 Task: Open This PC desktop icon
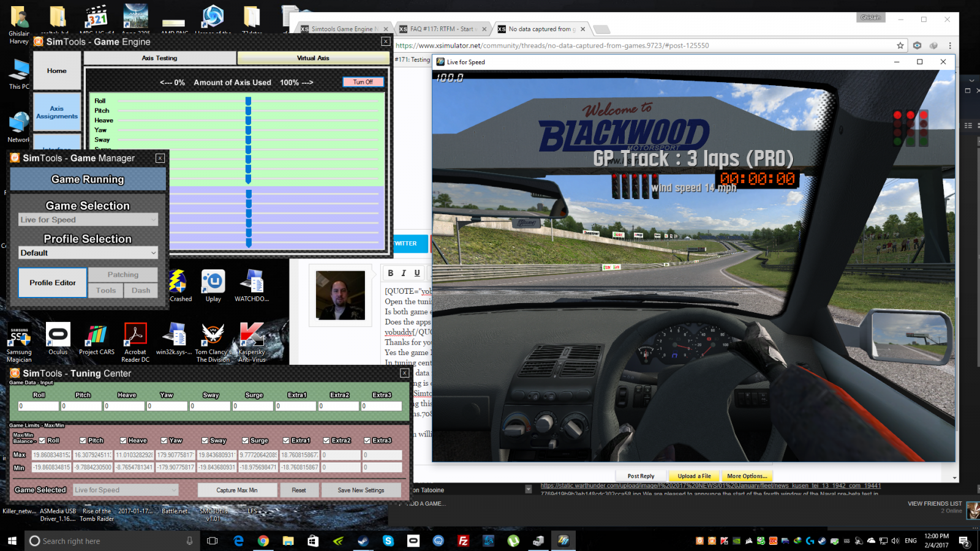coord(19,74)
